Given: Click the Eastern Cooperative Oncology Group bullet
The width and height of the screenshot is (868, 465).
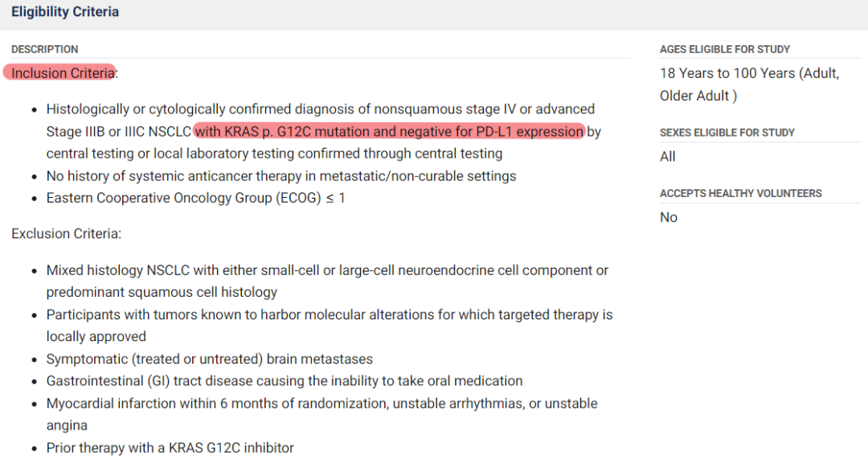Looking at the screenshot, I should 195,198.
